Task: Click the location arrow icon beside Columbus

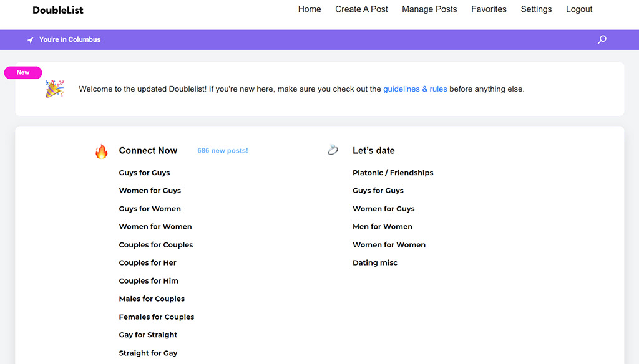Action: [29, 39]
